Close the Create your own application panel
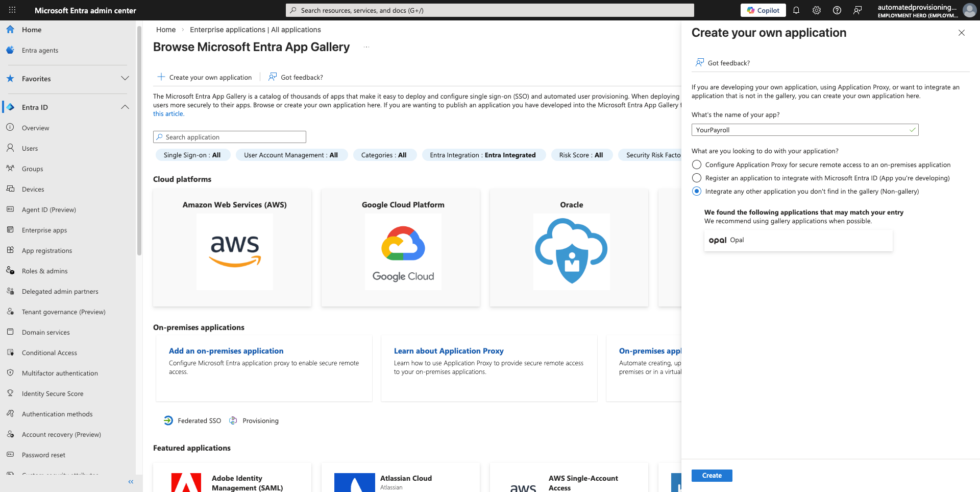Viewport: 980px width, 492px height. [x=962, y=33]
